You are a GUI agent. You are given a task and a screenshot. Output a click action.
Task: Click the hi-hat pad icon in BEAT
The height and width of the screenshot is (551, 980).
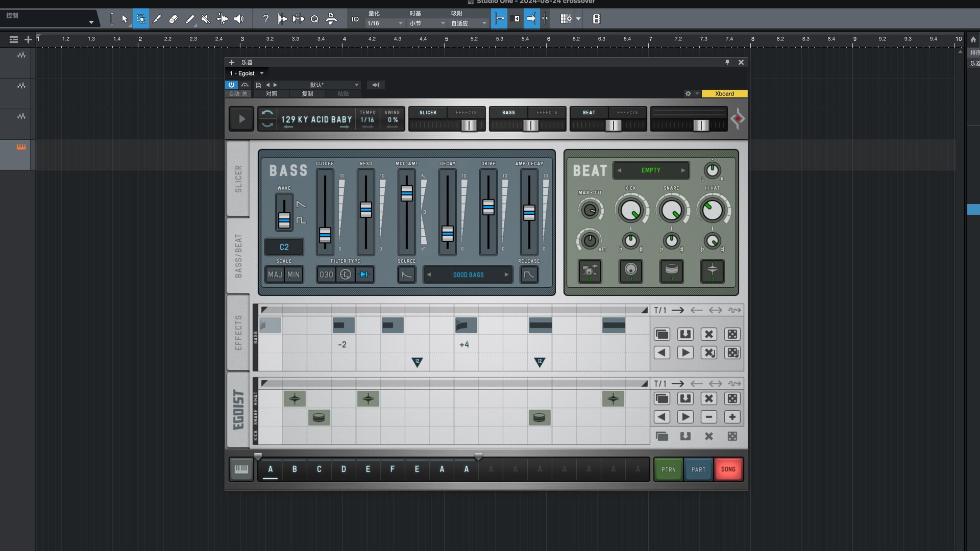[712, 271]
